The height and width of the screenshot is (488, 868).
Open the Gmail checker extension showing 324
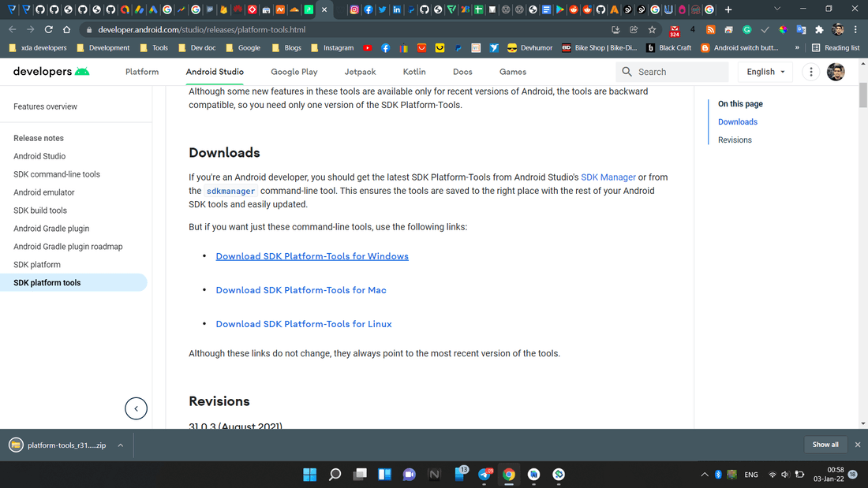(x=674, y=31)
